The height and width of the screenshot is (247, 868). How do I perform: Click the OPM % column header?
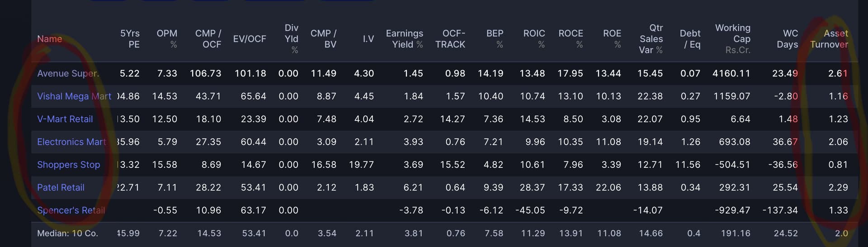tap(167, 39)
